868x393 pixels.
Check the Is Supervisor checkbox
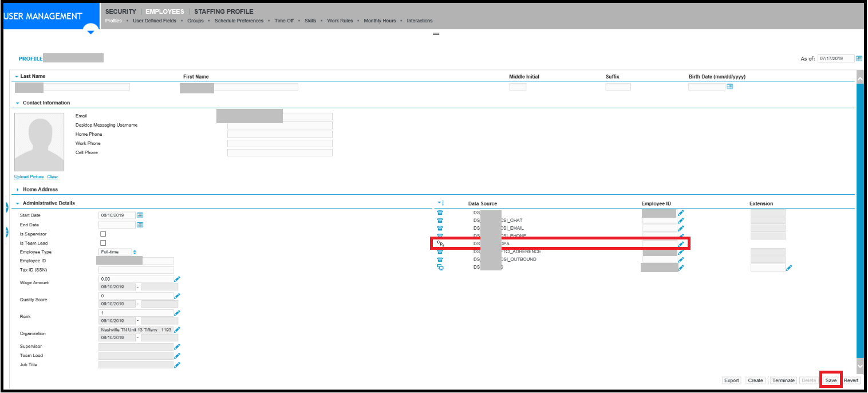103,234
